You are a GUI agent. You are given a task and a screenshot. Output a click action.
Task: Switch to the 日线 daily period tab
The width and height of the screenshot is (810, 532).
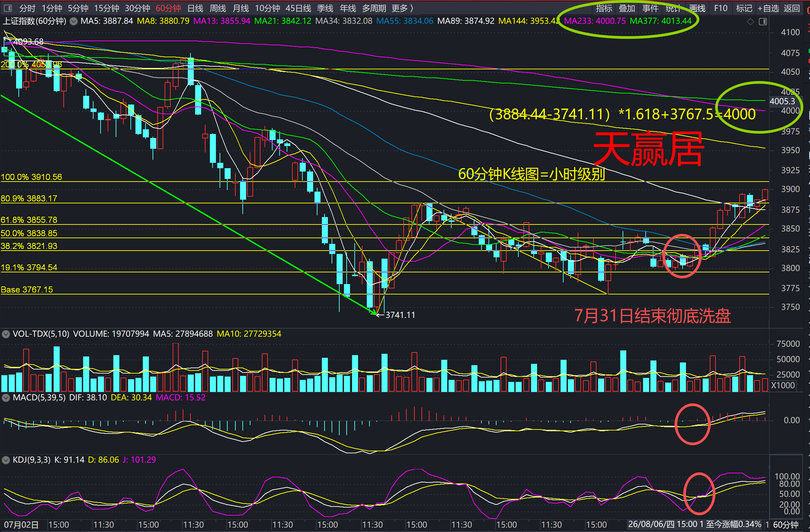[x=195, y=8]
